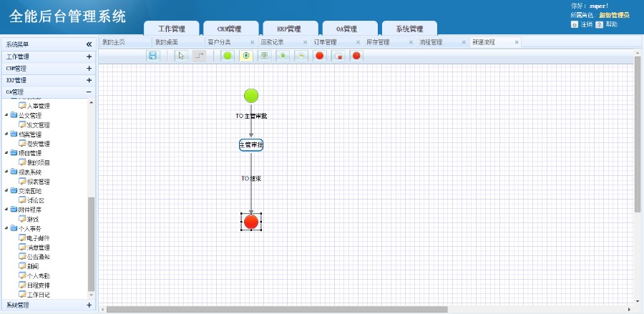The image size is (644, 314).
Task: Open the ERP管理 top navigation tab
Action: 291,29
